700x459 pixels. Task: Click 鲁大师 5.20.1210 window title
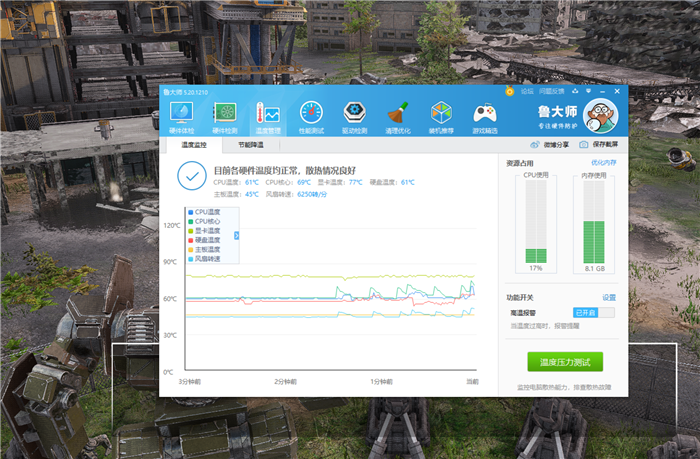click(x=185, y=92)
